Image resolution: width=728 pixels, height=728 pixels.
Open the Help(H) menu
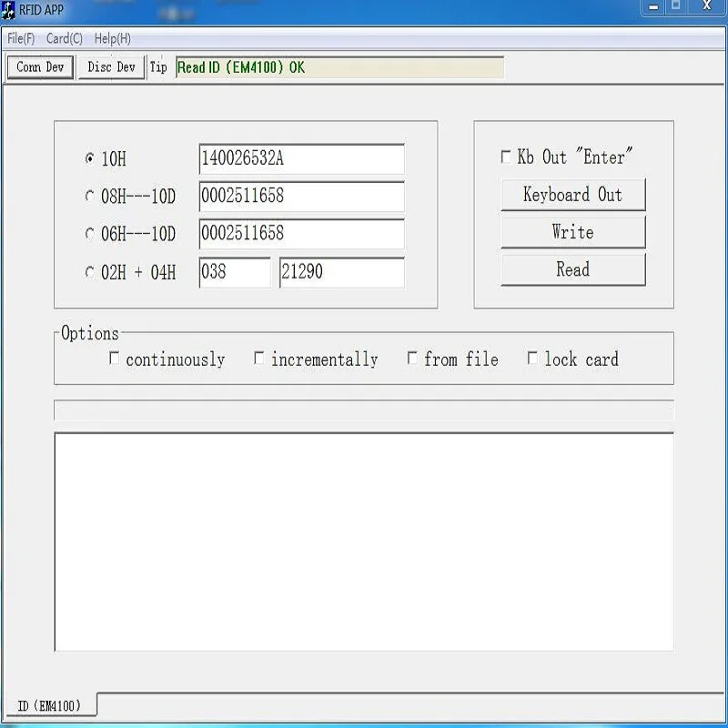[x=111, y=39]
